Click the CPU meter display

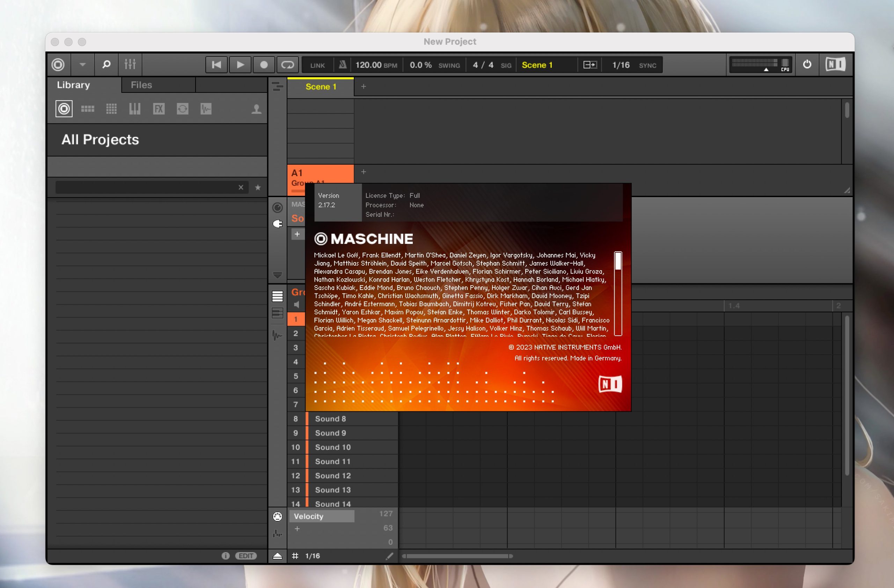pyautogui.click(x=761, y=65)
